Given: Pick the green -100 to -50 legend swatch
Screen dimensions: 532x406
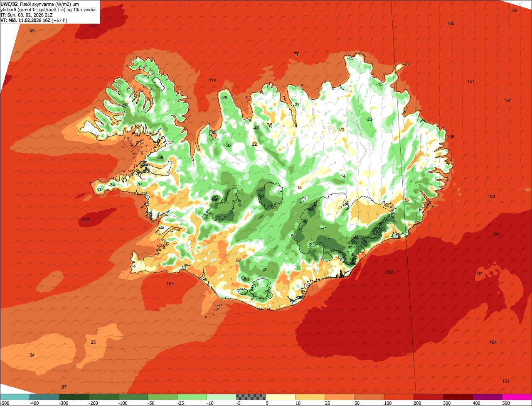Looking at the screenshot, I should pos(133,397).
